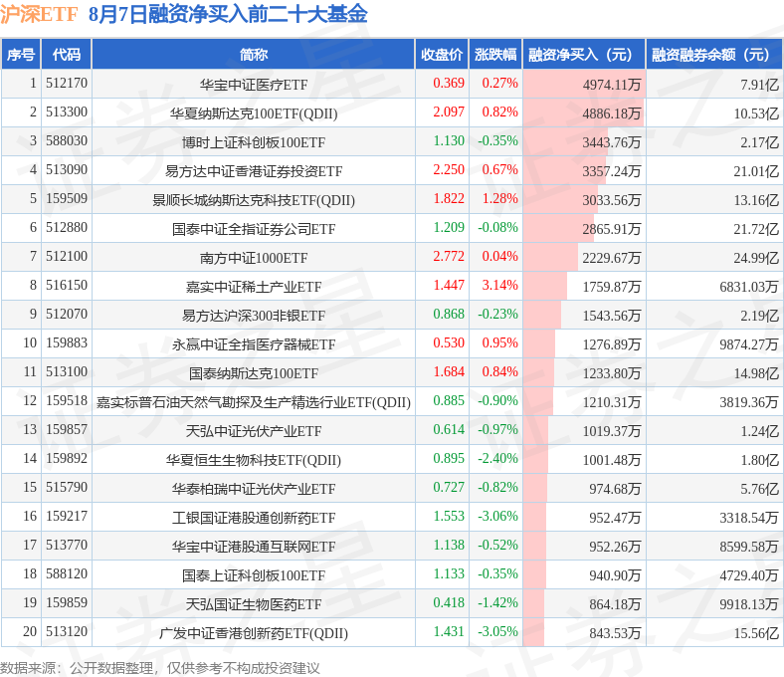This screenshot has width=784, height=677.
Task: Click the 收盘价 column header
Action: [442, 54]
